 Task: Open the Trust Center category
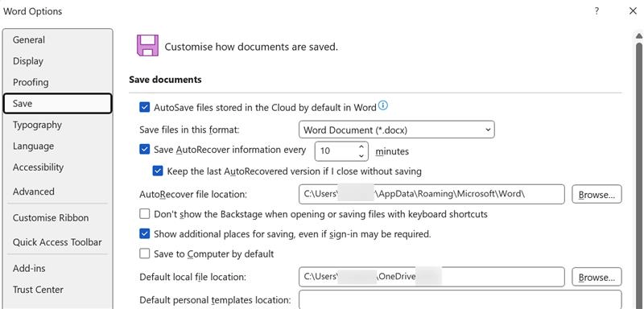pyautogui.click(x=57, y=290)
